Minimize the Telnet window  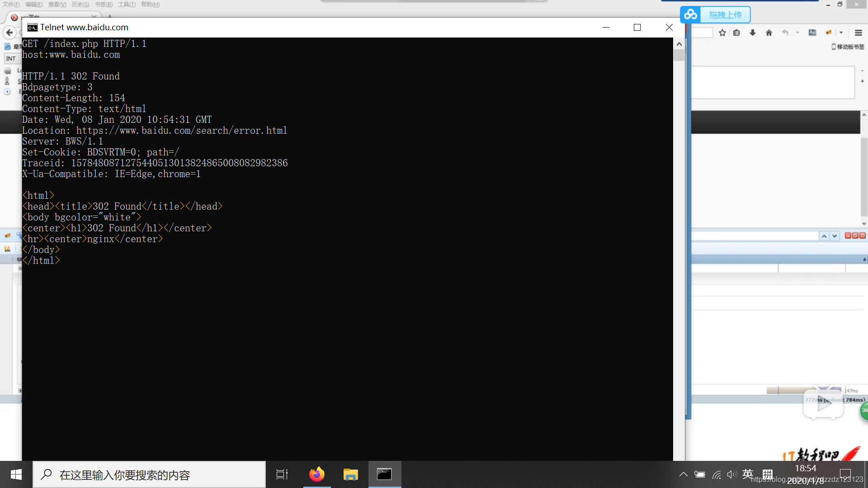606,28
